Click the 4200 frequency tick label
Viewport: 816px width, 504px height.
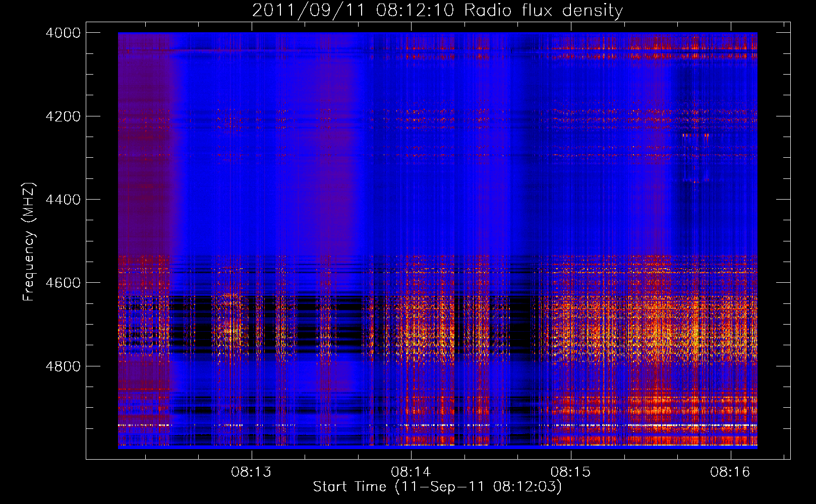coord(63,116)
